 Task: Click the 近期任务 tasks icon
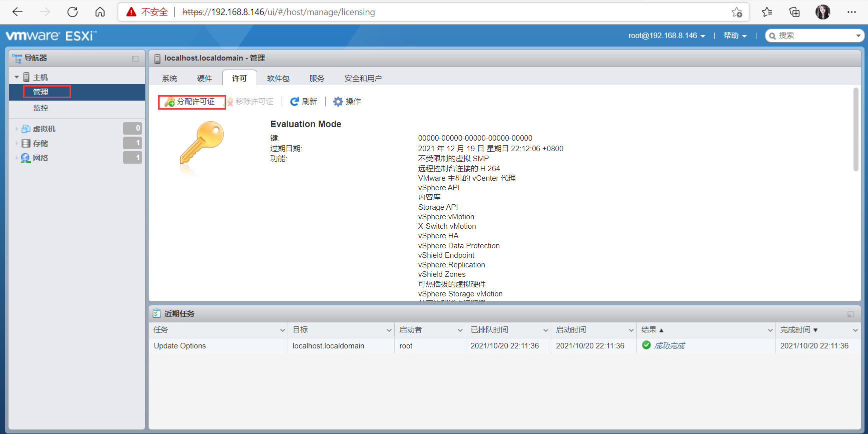point(157,313)
